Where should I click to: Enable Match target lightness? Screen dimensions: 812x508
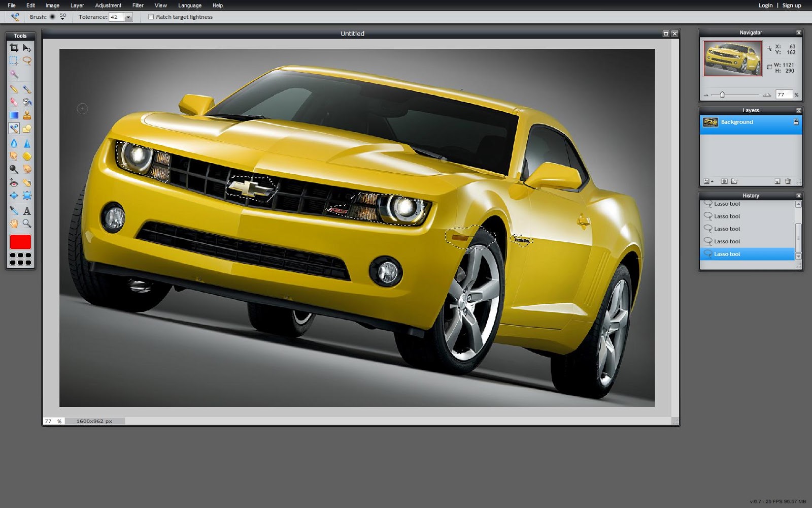click(x=151, y=17)
